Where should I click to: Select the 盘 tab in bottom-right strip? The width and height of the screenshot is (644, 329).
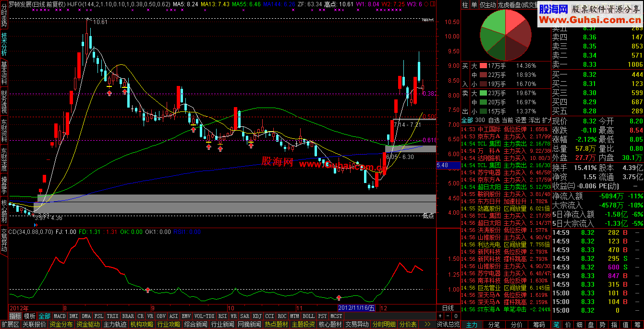click(x=591, y=325)
